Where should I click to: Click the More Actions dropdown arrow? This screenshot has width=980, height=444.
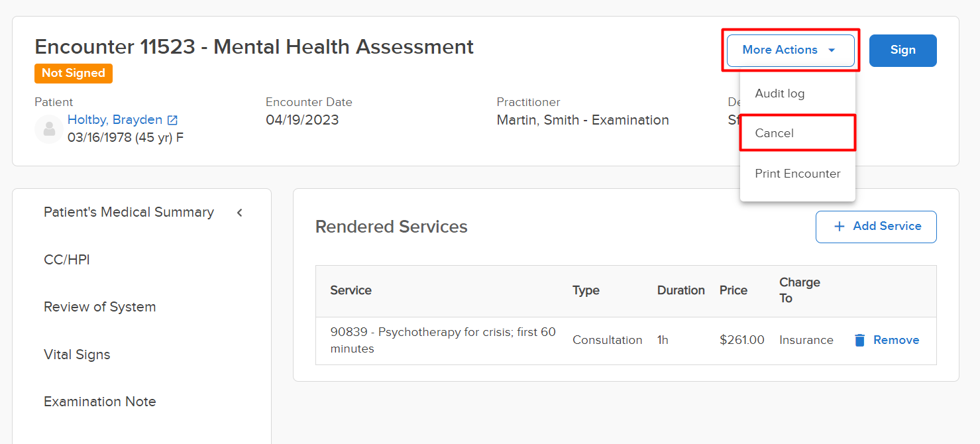pos(832,50)
